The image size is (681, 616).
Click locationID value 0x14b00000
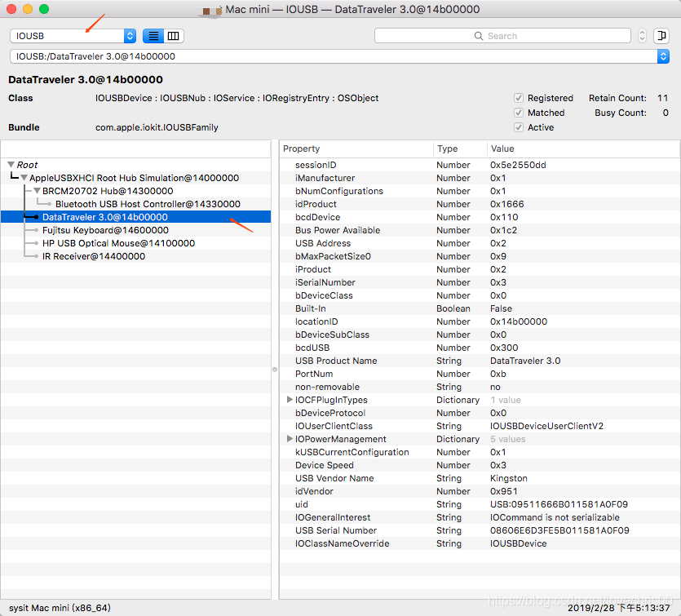coord(519,321)
